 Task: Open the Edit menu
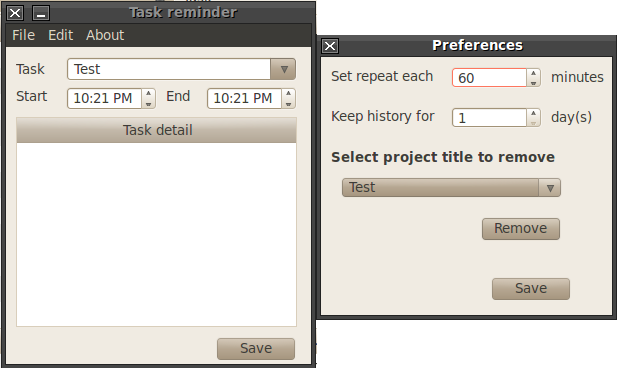tap(61, 35)
